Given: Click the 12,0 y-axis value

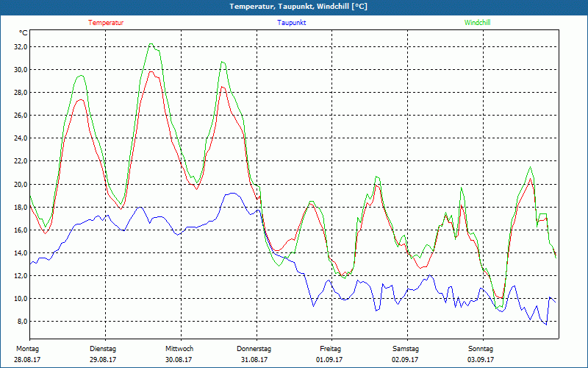Looking at the screenshot, I should tap(21, 276).
